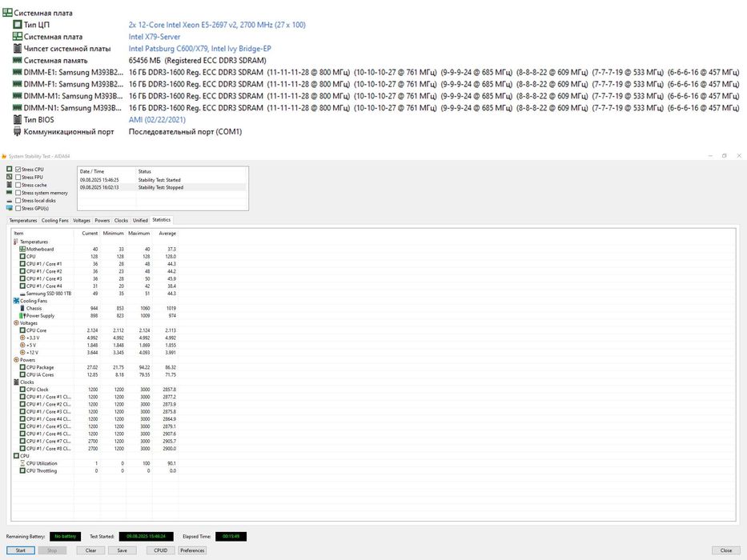Click the DIMM-E1 memory module icon

click(17, 72)
